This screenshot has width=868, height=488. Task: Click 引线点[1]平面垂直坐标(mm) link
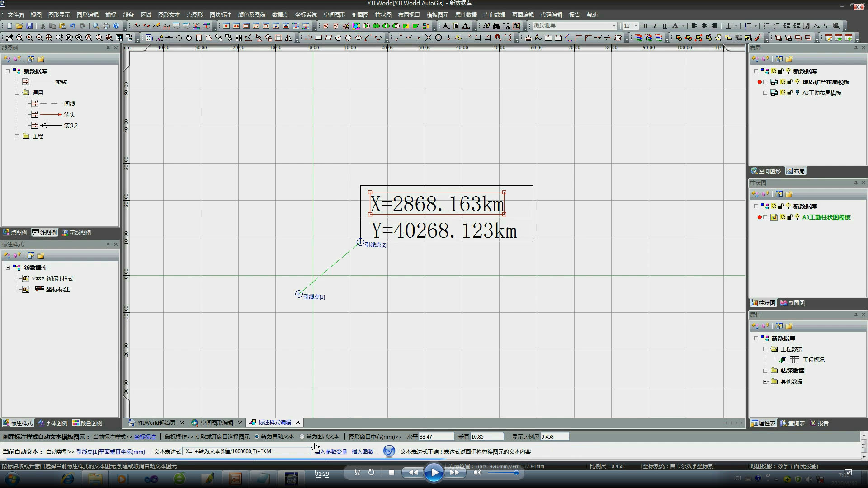110,451
